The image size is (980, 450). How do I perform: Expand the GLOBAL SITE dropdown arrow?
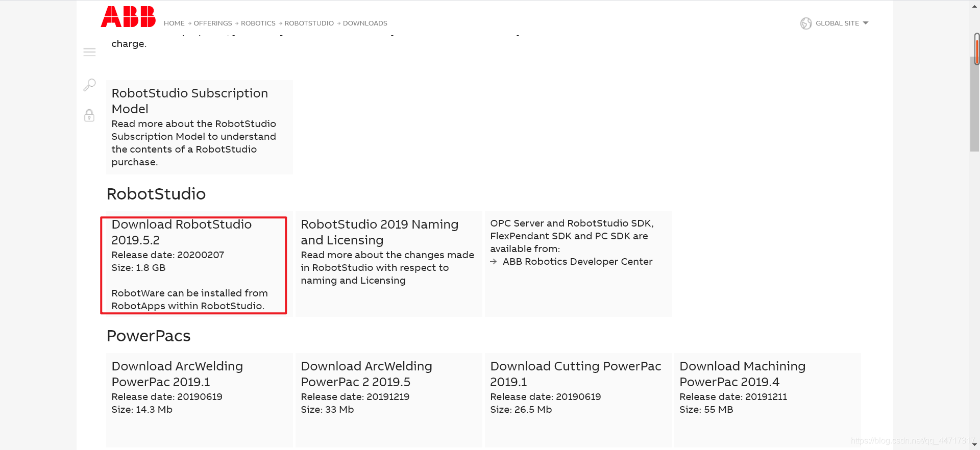pyautogui.click(x=866, y=23)
